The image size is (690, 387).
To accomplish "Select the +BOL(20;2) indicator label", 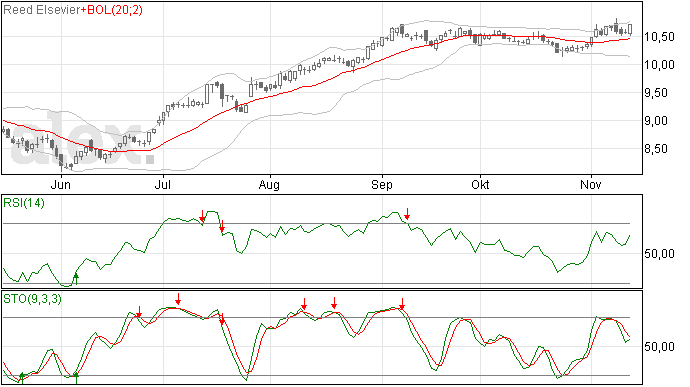I will (112, 10).
